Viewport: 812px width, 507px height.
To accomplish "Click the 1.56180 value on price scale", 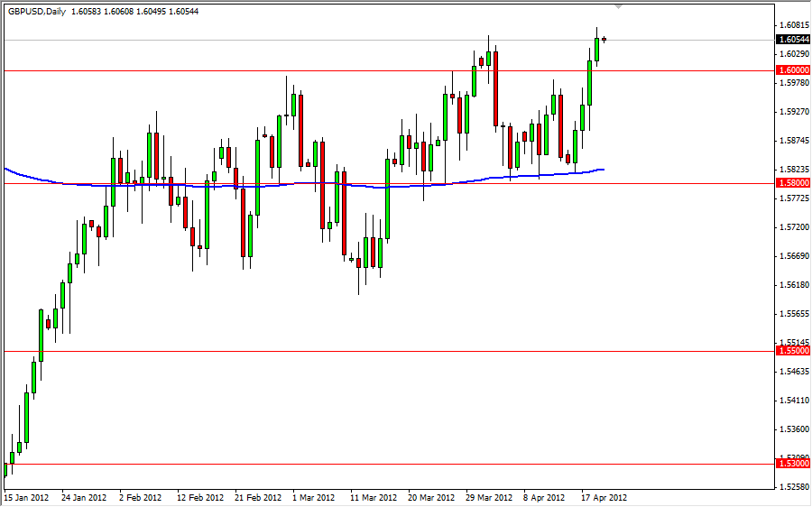I will point(793,285).
